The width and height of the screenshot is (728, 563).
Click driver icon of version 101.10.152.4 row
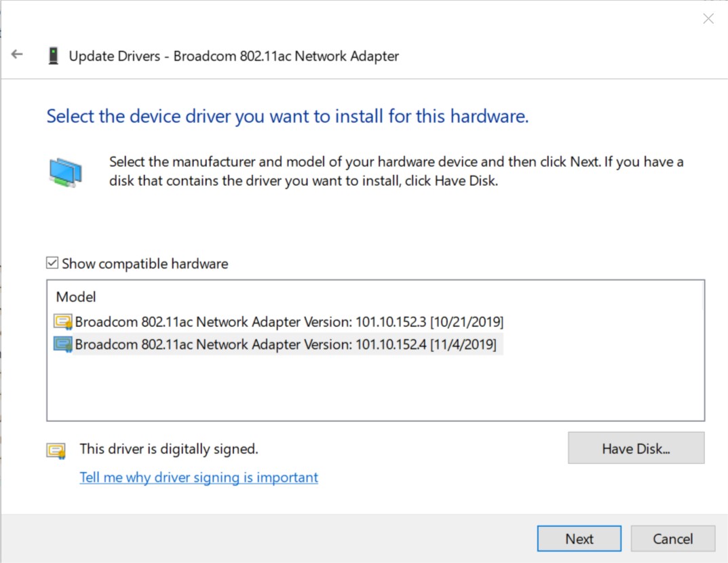click(62, 345)
